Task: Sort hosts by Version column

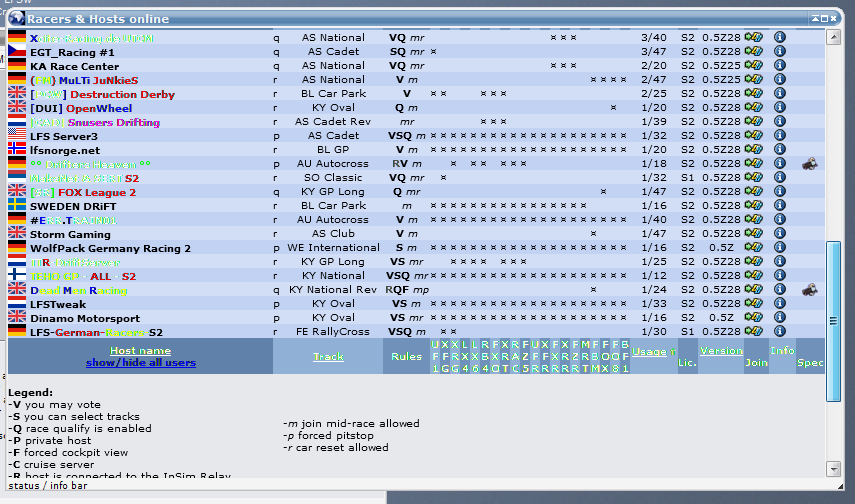Action: [721, 351]
